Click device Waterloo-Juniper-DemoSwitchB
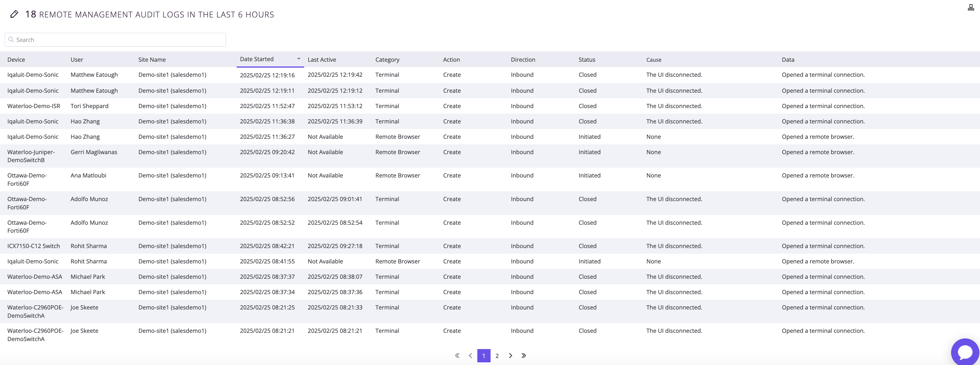 31,156
